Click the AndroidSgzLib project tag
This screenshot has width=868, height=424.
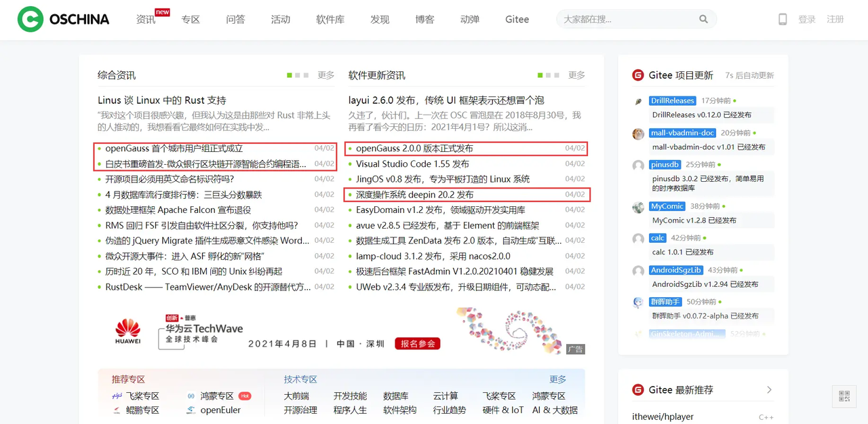[x=677, y=270]
